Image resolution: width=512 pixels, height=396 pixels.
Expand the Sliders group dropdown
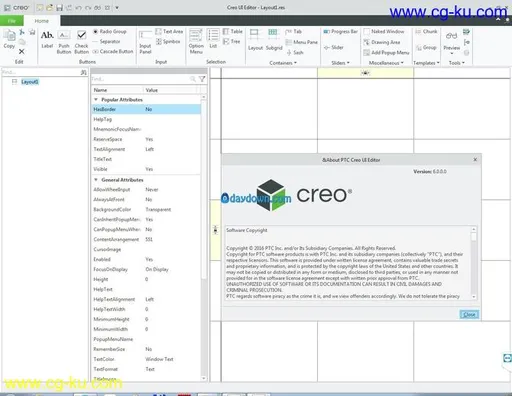point(340,63)
